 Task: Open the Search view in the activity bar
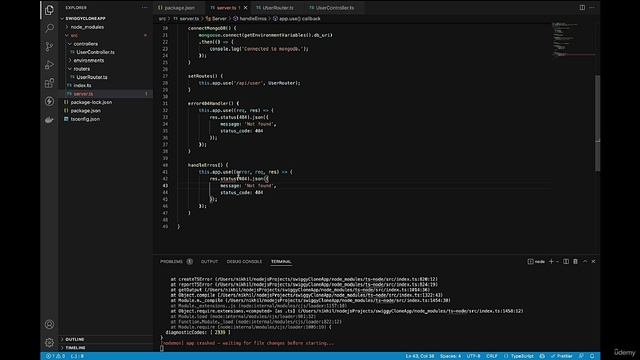[49, 28]
